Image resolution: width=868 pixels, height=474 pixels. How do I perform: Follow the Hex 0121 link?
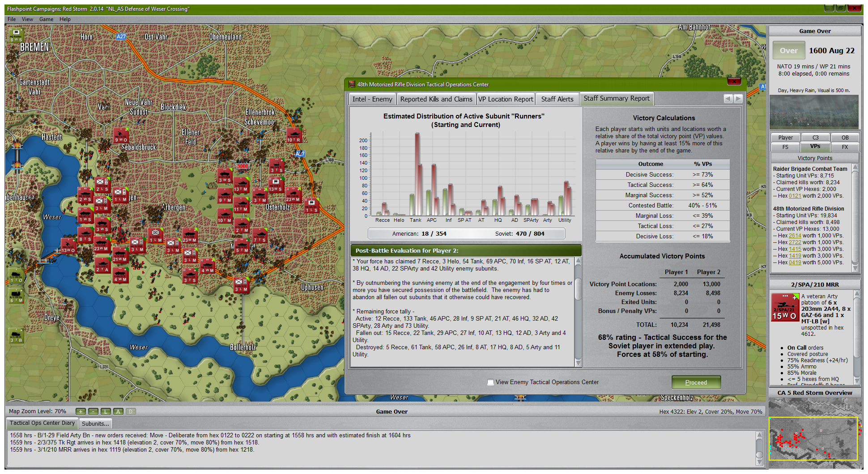(x=795, y=196)
